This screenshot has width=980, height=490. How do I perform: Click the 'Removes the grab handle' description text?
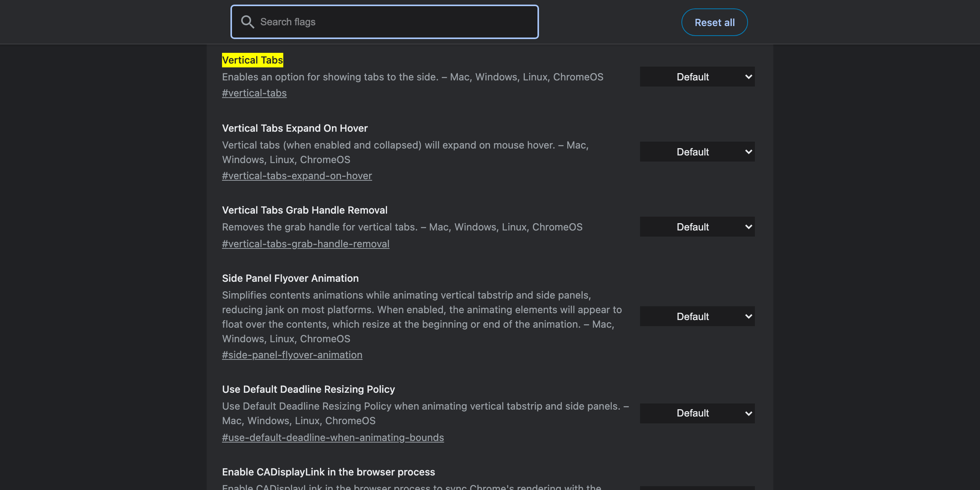pyautogui.click(x=402, y=227)
